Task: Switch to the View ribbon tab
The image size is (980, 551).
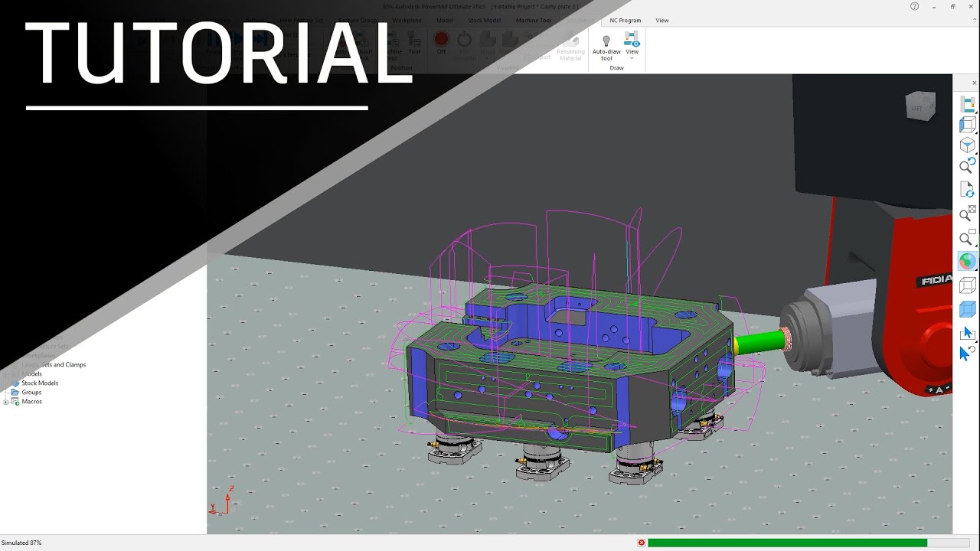Action: click(662, 21)
